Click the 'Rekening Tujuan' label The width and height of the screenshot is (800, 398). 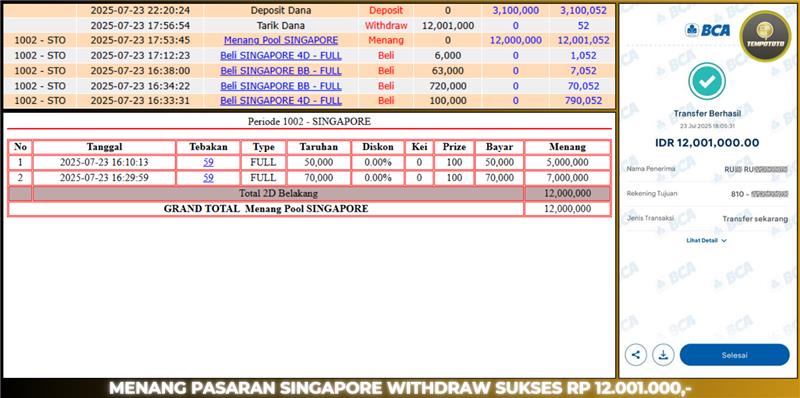(x=653, y=193)
